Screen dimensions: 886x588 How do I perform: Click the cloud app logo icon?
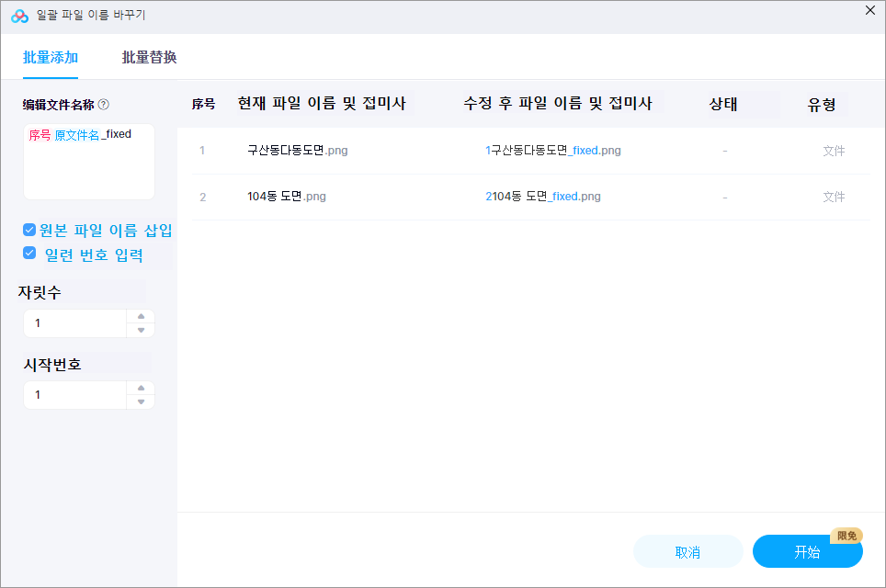[x=20, y=16]
